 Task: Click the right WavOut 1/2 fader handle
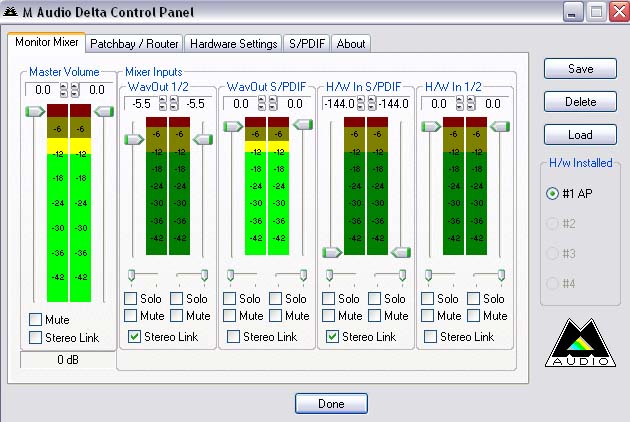[203, 139]
